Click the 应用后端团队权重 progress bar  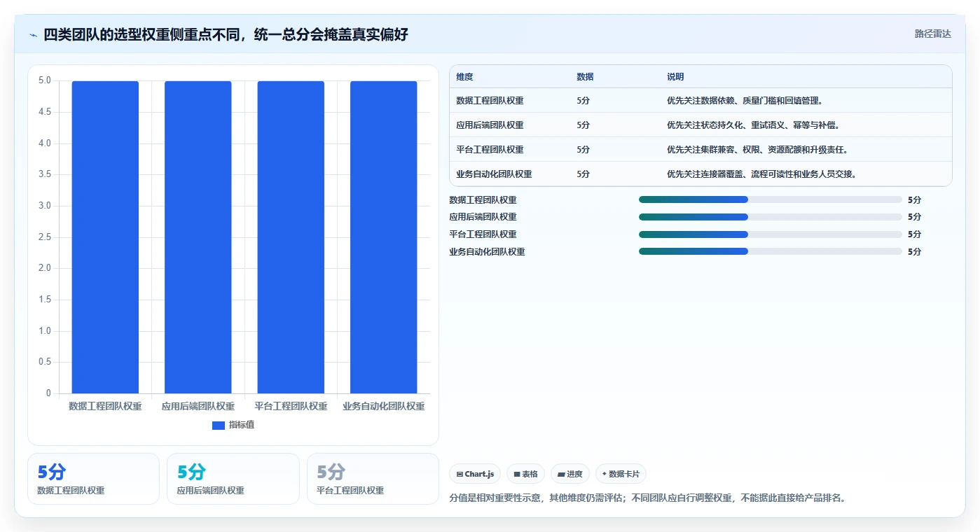pyautogui.click(x=771, y=217)
